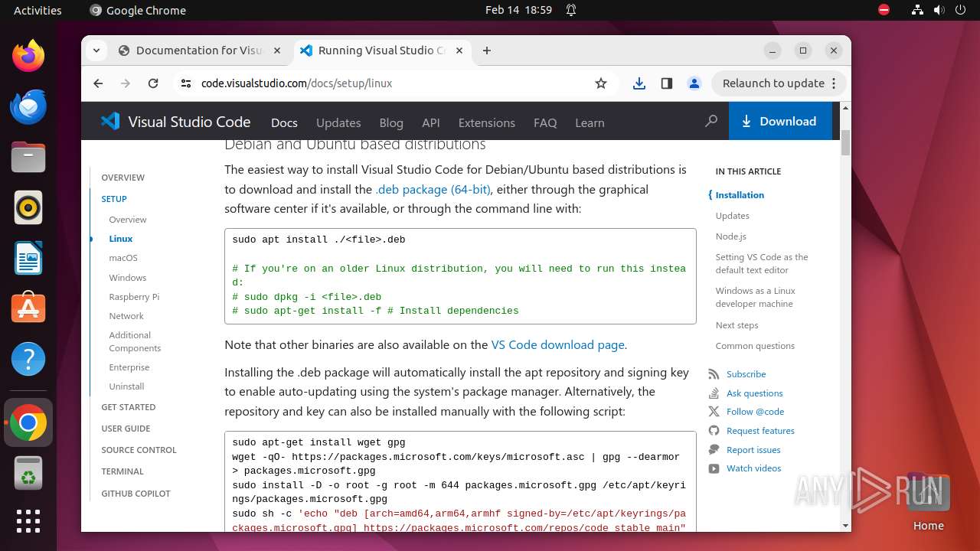Click the Subscribe RSS icon
Viewport: 980px width, 551px height.
click(714, 374)
